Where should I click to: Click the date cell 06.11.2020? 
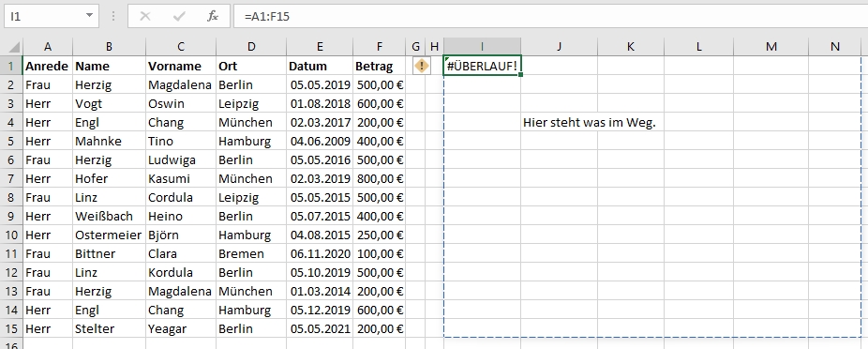320,253
